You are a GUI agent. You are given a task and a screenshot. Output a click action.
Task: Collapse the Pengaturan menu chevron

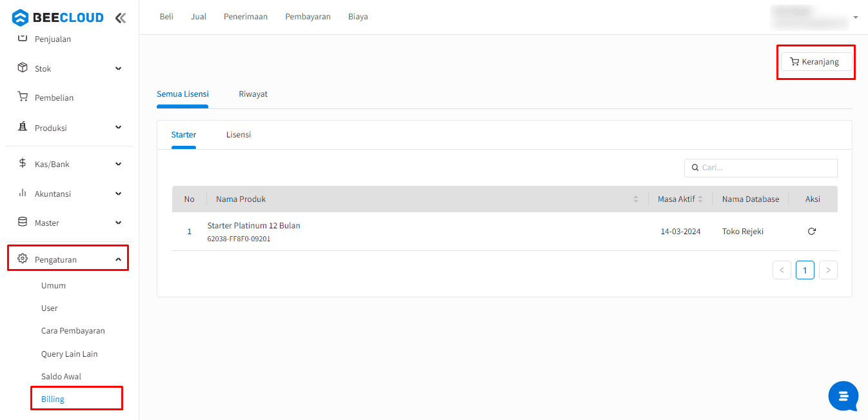(x=119, y=259)
